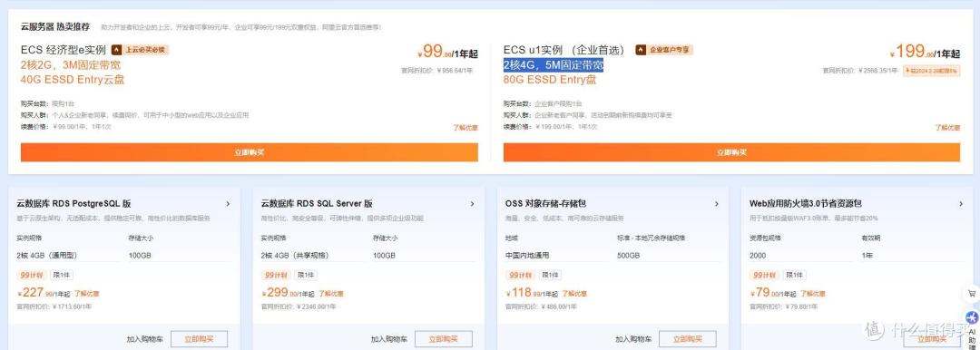This screenshot has height=350, width=980.
Task: Click text 2核2G，3M固定带宽
Action: click(x=71, y=65)
